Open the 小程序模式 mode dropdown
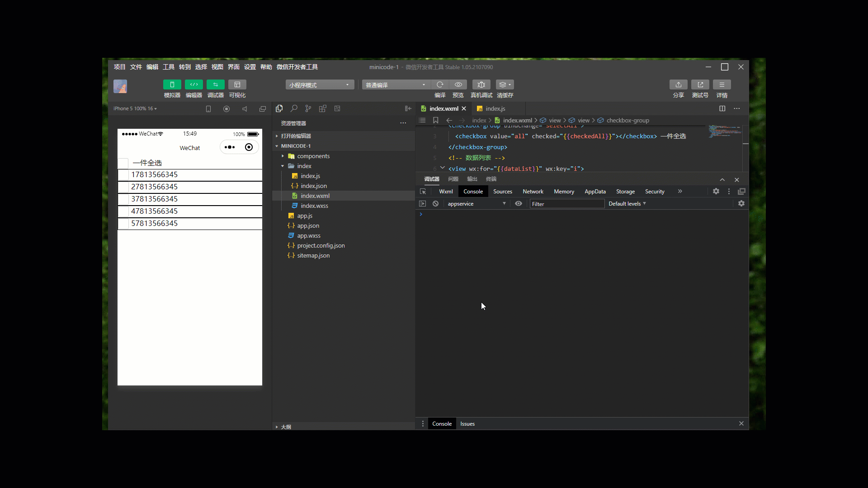 pos(320,85)
